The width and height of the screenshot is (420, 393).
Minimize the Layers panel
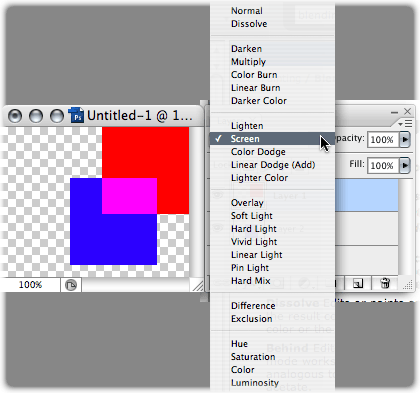pos(395,112)
